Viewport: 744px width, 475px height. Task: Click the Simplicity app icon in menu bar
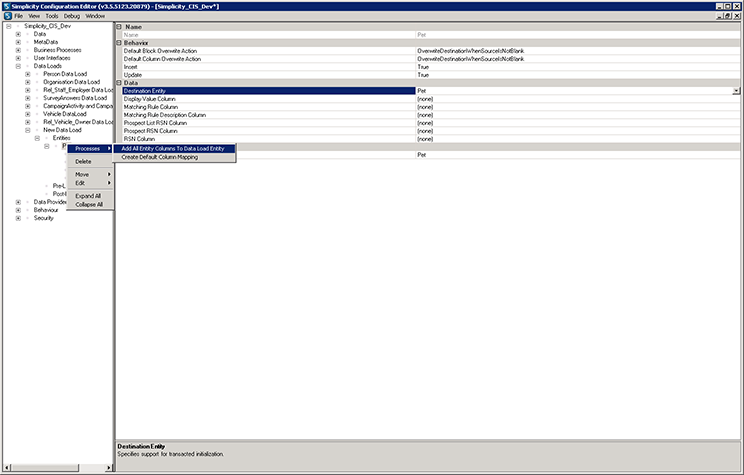(x=7, y=16)
